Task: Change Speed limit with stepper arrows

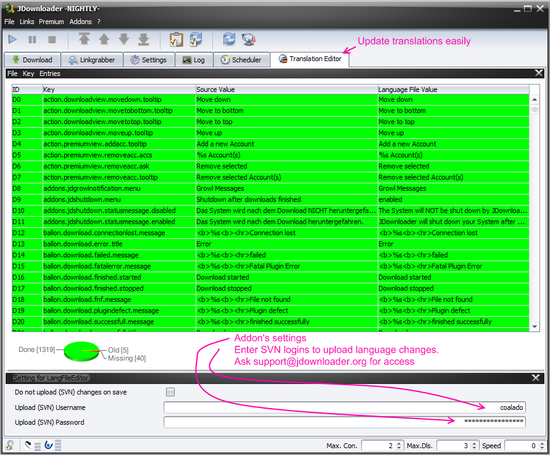Action: coord(541,446)
